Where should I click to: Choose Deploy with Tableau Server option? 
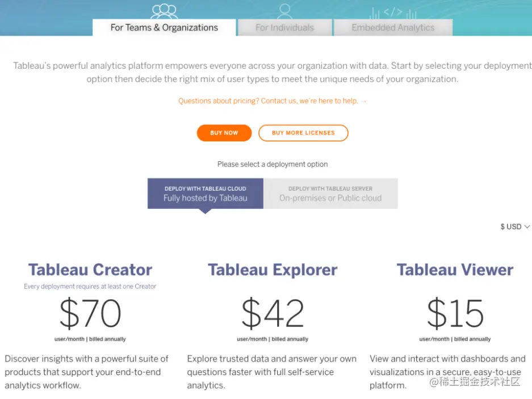(330, 194)
